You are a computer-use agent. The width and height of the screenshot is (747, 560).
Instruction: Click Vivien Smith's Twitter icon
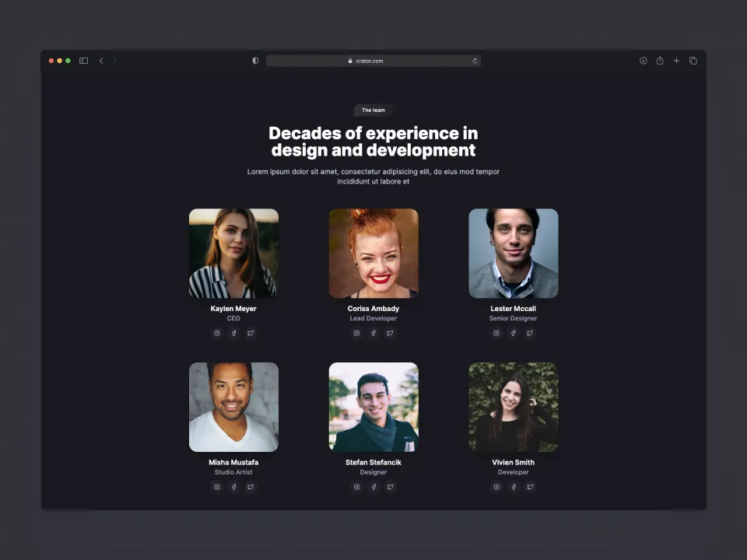pos(530,487)
